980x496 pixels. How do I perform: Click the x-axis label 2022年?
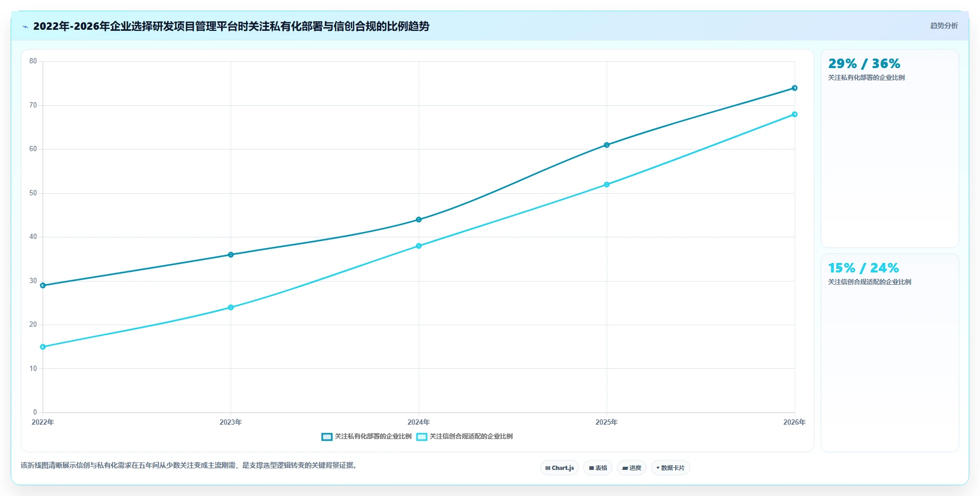(x=43, y=423)
